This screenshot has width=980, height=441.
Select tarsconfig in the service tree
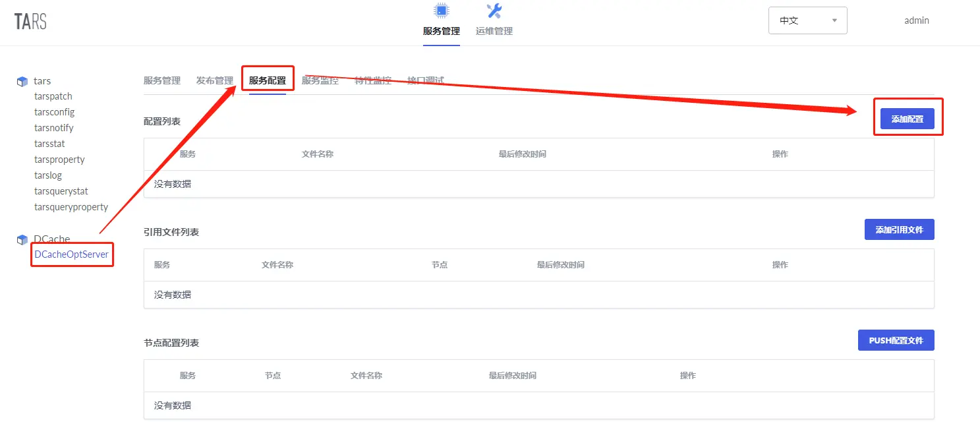click(54, 112)
